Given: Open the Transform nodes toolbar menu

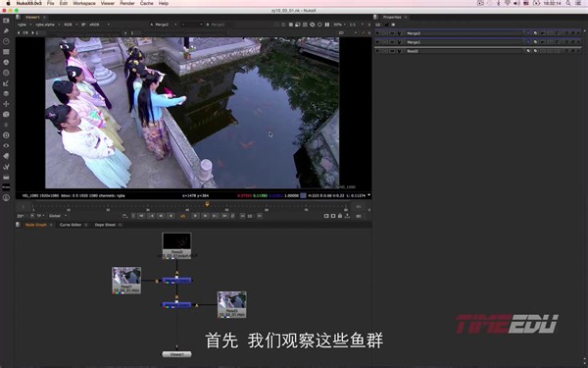Looking at the screenshot, I should click(6, 104).
